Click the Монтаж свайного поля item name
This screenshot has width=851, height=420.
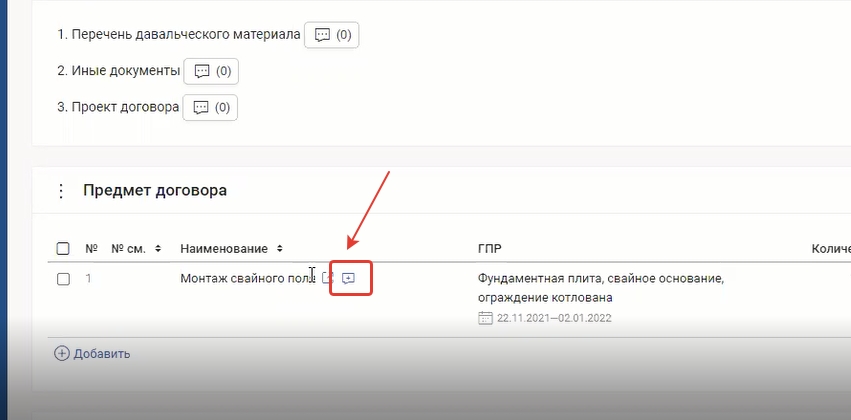pyautogui.click(x=245, y=278)
